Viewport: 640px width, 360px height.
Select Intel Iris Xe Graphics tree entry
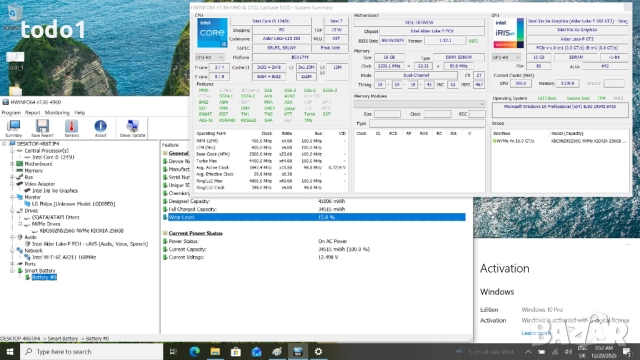[x=55, y=191]
